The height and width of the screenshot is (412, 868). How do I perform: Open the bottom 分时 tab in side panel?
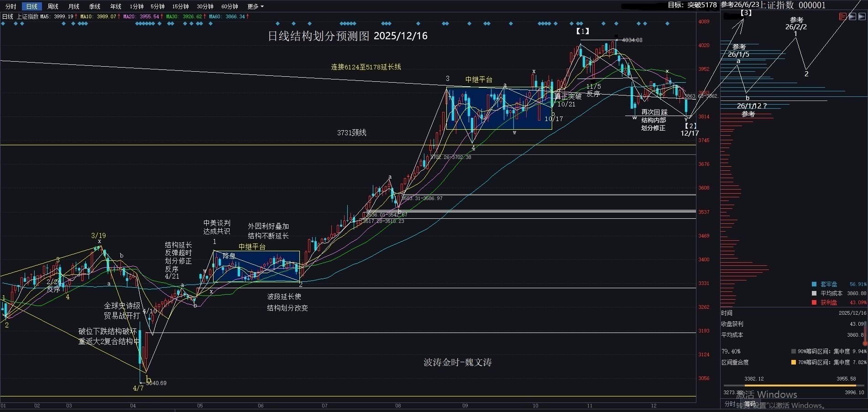(731, 404)
